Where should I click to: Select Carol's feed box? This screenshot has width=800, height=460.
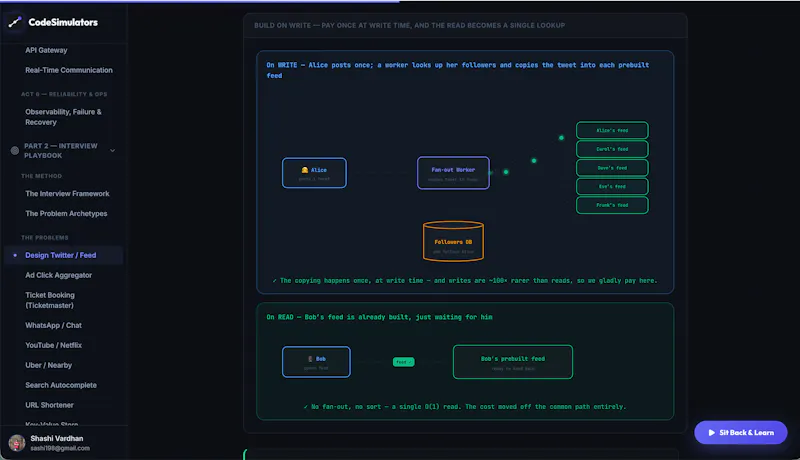(x=612, y=149)
